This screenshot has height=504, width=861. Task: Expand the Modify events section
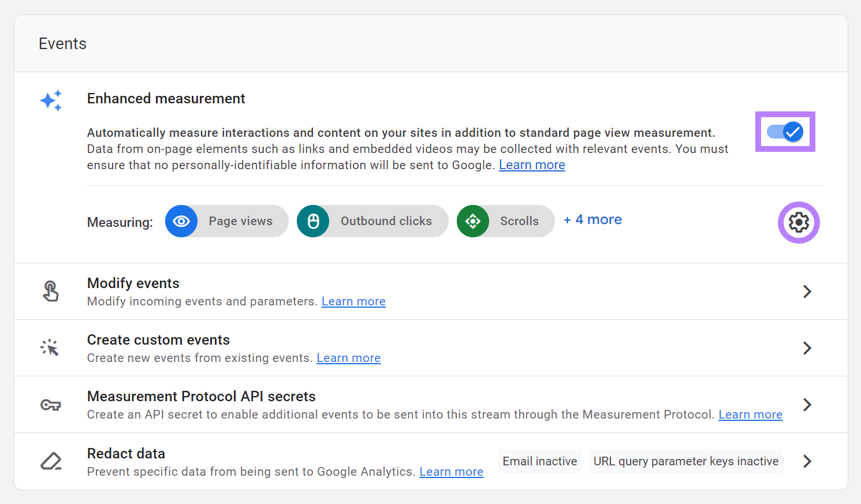[807, 292]
